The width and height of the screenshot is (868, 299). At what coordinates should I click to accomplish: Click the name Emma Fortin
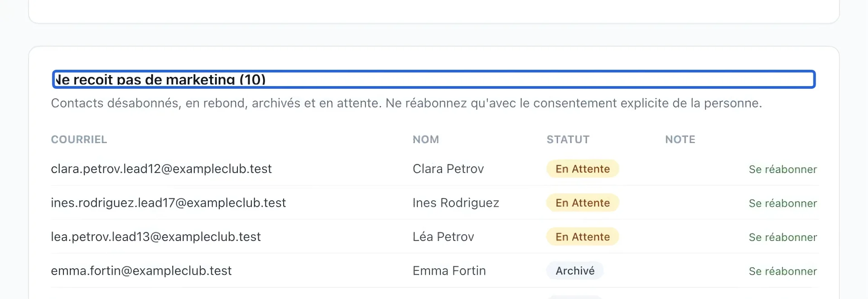click(449, 271)
